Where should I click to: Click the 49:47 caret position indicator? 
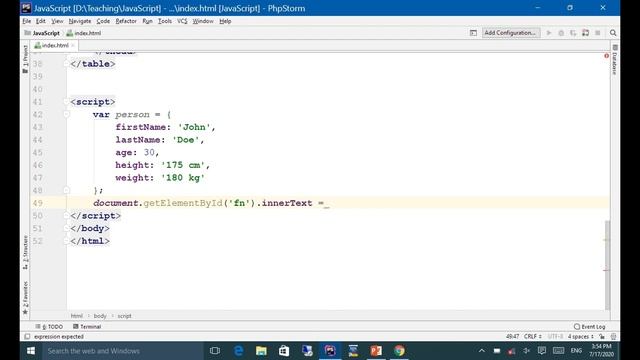click(512, 336)
